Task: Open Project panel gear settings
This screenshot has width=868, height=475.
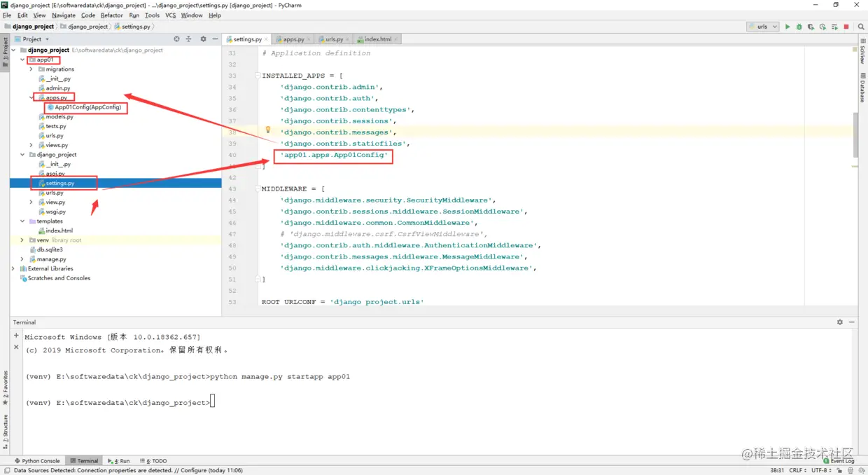Action: [203, 39]
